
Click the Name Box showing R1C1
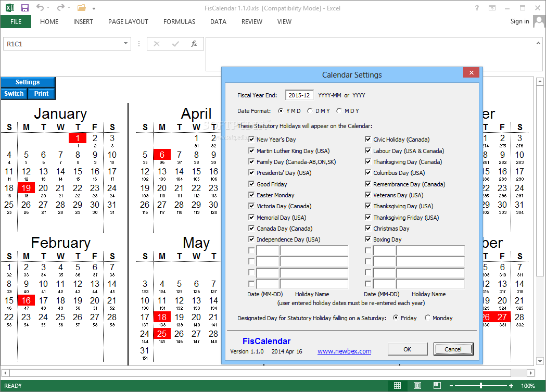click(x=62, y=44)
